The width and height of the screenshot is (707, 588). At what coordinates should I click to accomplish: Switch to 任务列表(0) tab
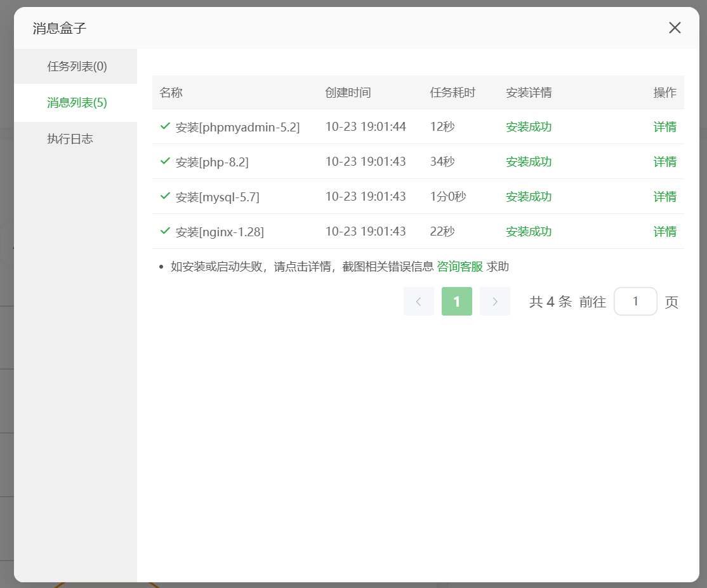[77, 66]
